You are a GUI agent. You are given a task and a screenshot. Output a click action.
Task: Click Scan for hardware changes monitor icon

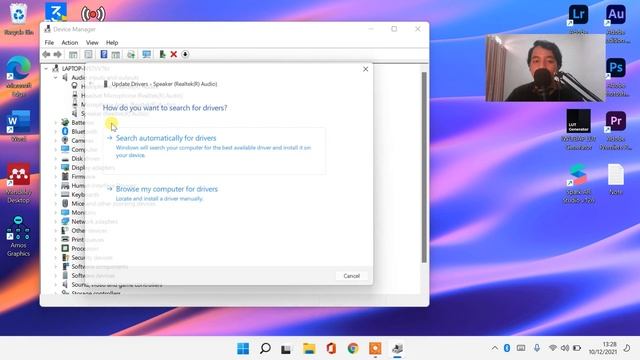coord(147,54)
